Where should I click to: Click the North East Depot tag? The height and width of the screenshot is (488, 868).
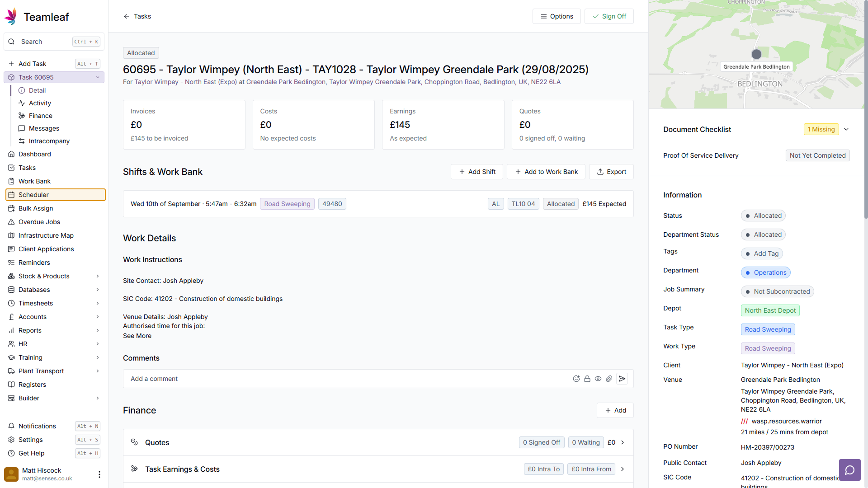point(770,310)
